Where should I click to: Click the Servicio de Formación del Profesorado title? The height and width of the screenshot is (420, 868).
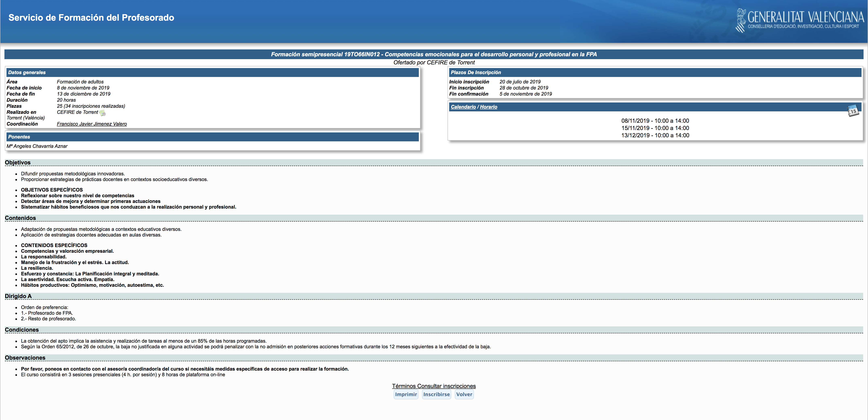point(91,18)
